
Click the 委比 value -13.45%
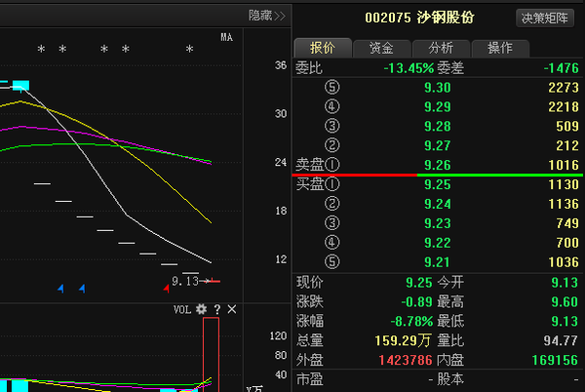[409, 68]
